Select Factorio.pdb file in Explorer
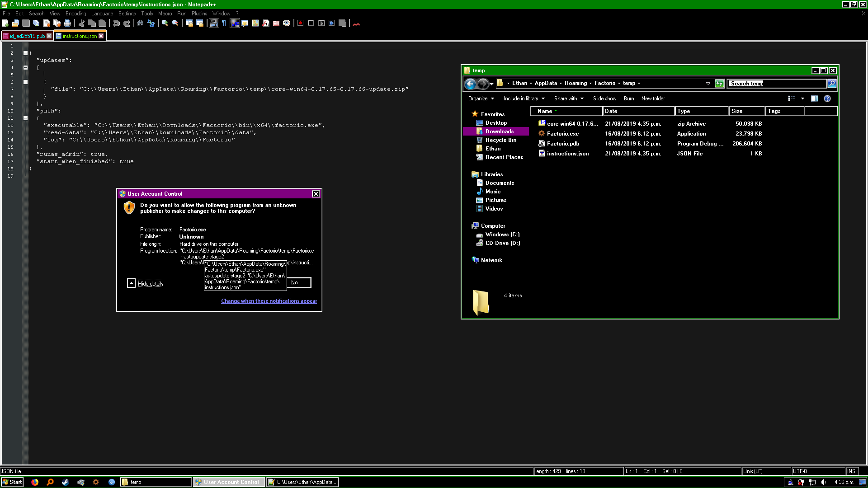The width and height of the screenshot is (868, 488). [x=563, y=144]
